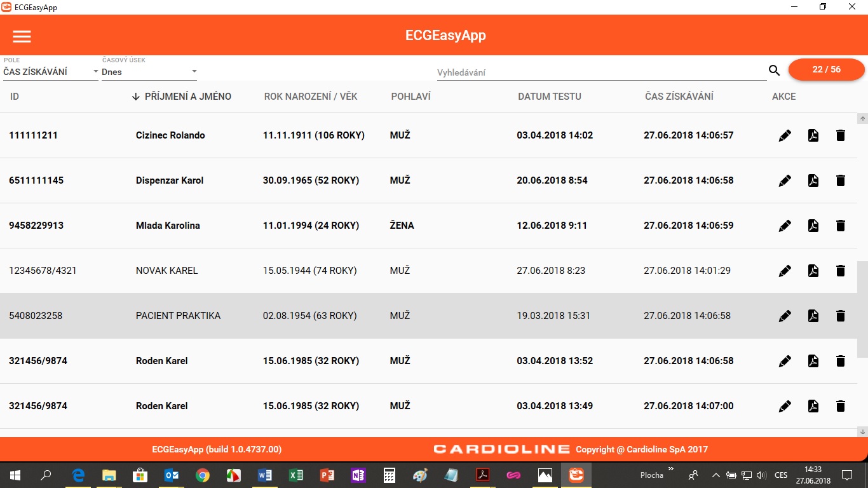The image size is (868, 488).
Task: Click birth date 15.05.1944 (74 ROKY)
Action: [x=310, y=271]
